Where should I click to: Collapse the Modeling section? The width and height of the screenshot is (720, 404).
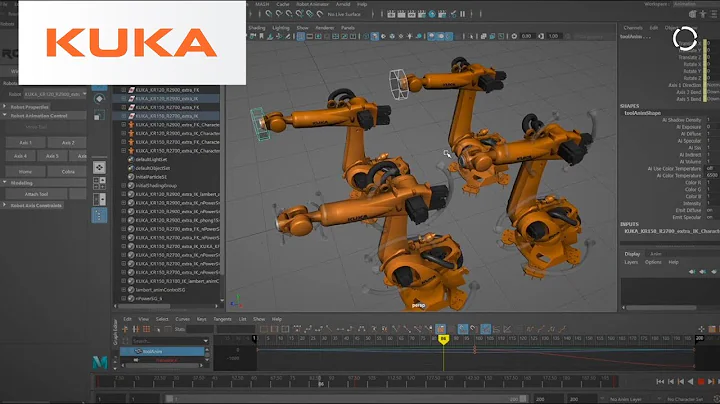tap(5, 183)
